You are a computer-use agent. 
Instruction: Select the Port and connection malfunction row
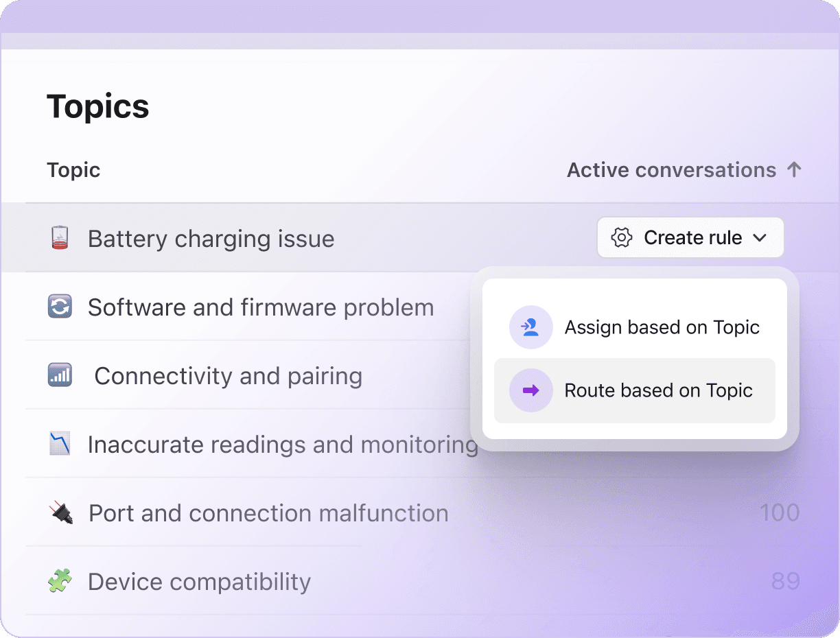coord(268,513)
